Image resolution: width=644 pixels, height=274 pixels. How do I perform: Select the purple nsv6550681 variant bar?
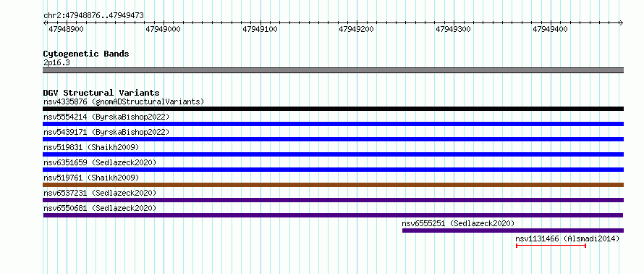pyautogui.click(x=333, y=215)
